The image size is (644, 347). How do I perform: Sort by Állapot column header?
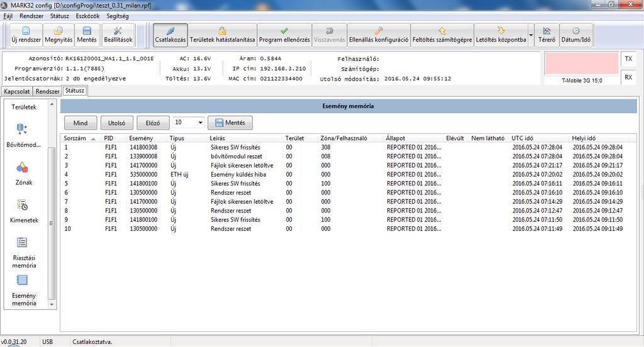[x=413, y=138]
